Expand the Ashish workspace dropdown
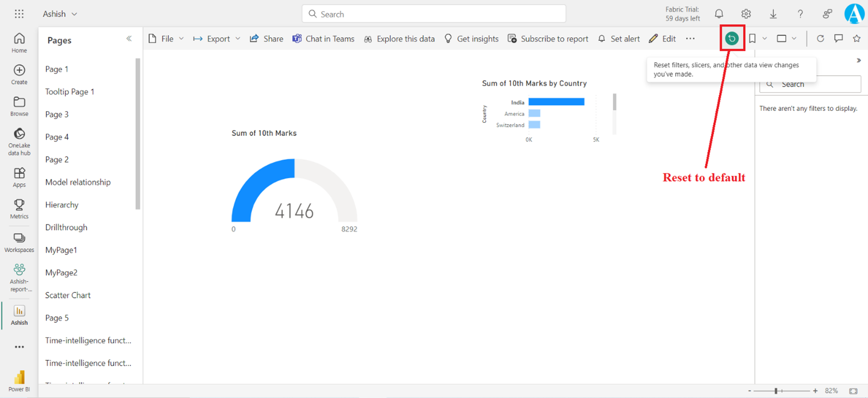Viewport: 868px width, 398px height. pos(74,14)
